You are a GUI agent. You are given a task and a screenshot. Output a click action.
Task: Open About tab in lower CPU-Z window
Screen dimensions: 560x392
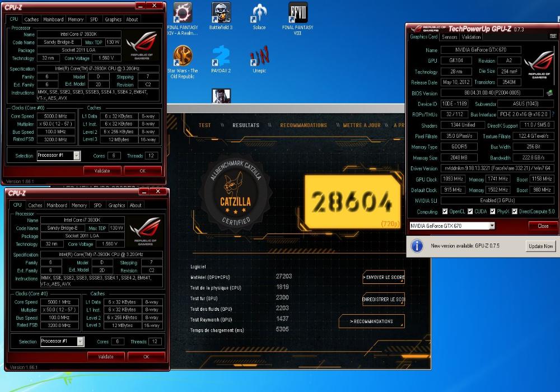coord(136,206)
